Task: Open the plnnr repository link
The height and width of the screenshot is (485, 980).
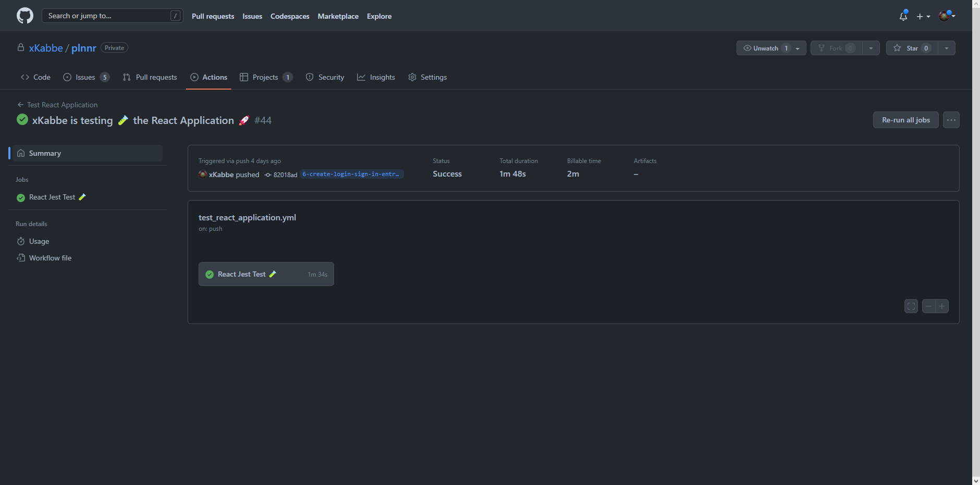Action: click(83, 48)
